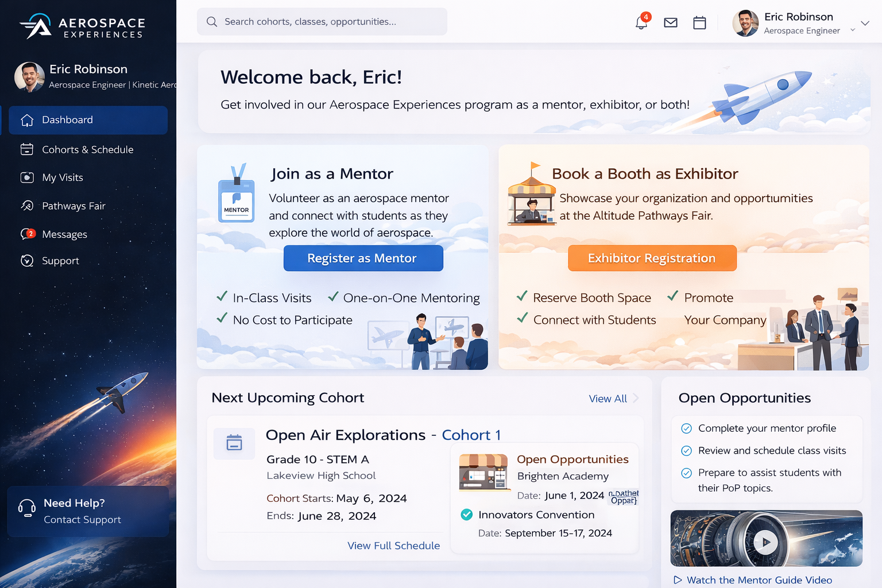The height and width of the screenshot is (588, 882).
Task: Open the notifications bell icon
Action: [641, 23]
